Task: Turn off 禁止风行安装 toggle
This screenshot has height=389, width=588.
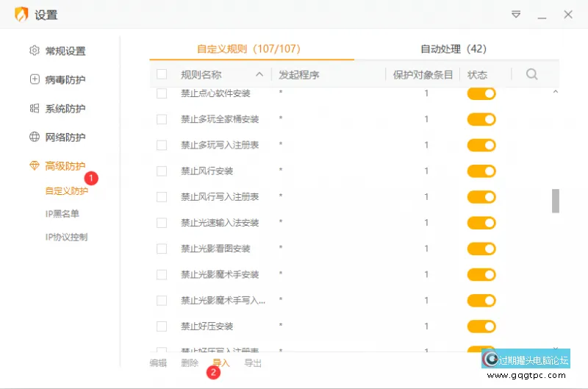Action: click(x=481, y=171)
